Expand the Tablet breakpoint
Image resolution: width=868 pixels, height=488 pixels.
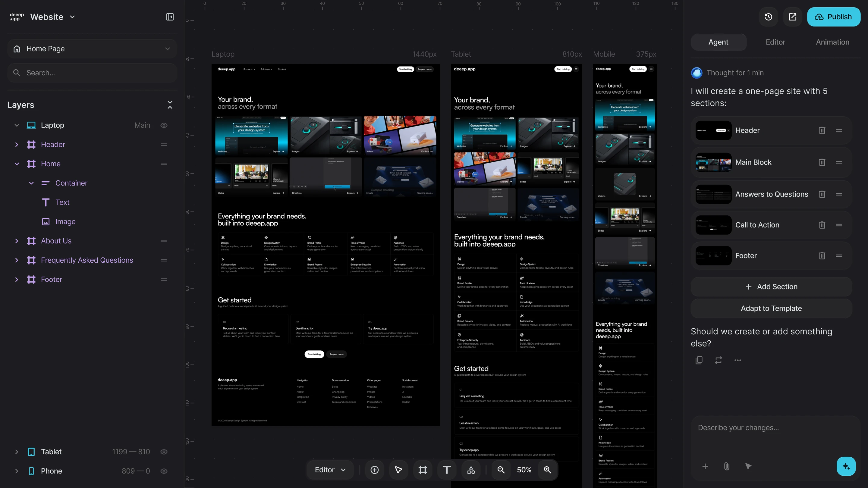[17, 452]
